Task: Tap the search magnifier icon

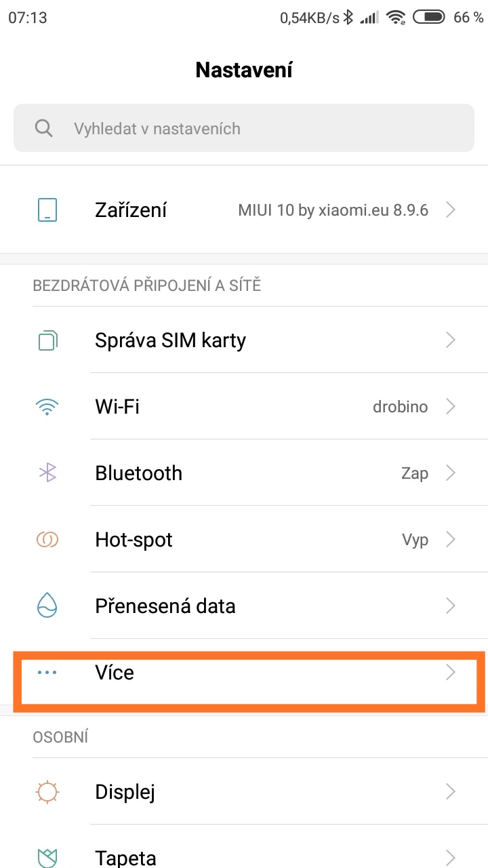Action: pos(44,128)
